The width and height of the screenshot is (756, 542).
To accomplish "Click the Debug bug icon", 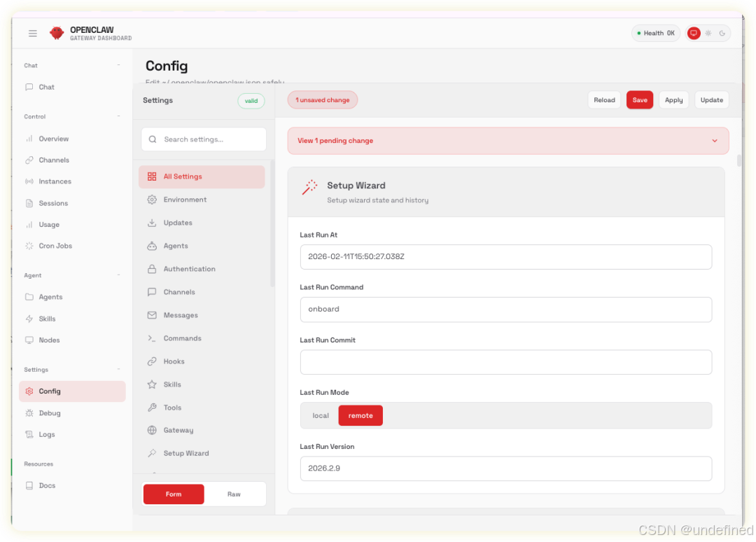I will click(29, 413).
